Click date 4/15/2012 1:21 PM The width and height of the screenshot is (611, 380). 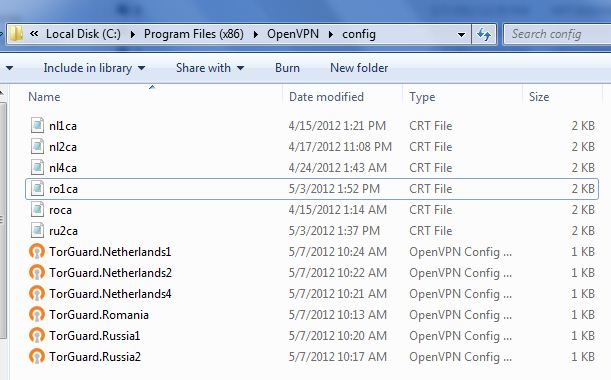(337, 126)
